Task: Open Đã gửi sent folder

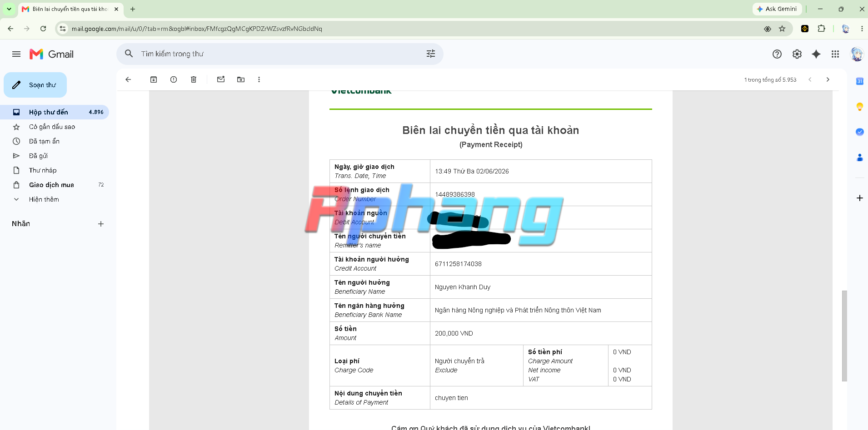Action: (x=55, y=156)
